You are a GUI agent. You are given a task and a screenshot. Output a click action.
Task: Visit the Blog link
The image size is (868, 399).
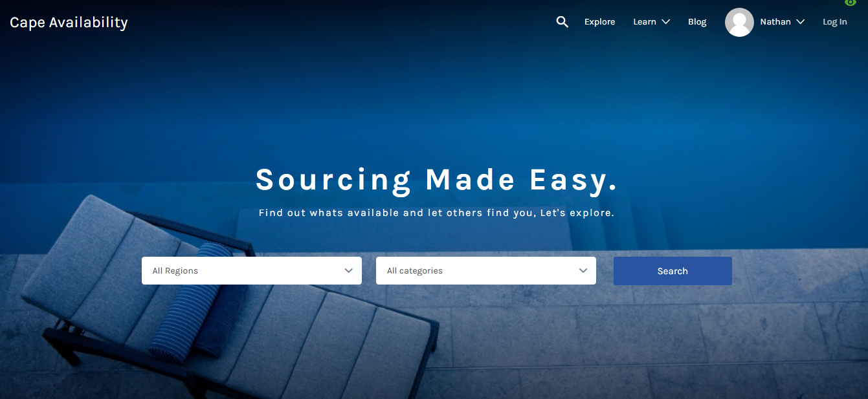pos(697,22)
